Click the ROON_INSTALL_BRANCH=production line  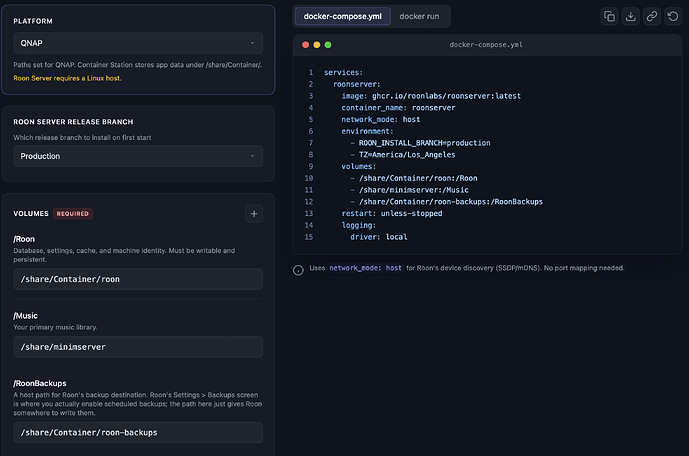420,143
